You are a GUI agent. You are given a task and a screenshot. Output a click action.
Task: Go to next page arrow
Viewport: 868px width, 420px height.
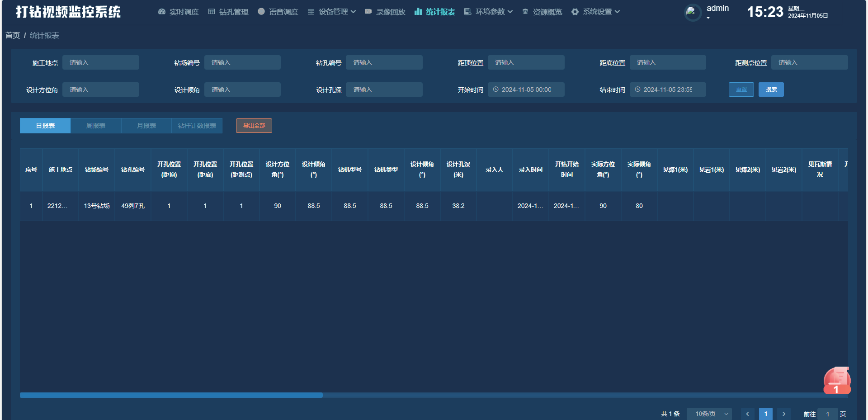point(784,414)
